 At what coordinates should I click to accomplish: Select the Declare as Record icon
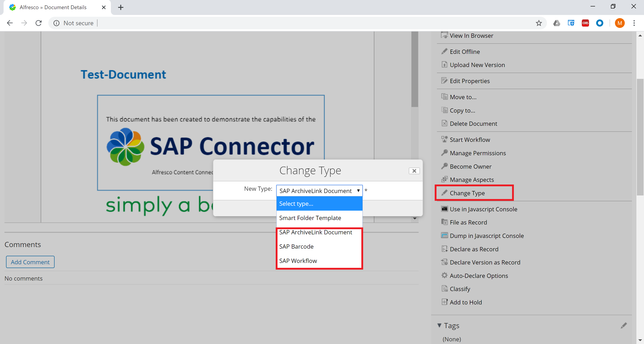point(444,249)
